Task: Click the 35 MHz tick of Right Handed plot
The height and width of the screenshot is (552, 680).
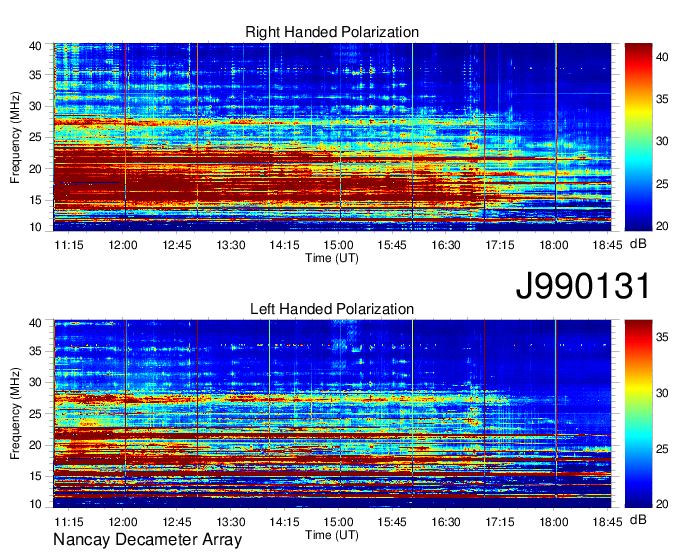Action: point(35,75)
